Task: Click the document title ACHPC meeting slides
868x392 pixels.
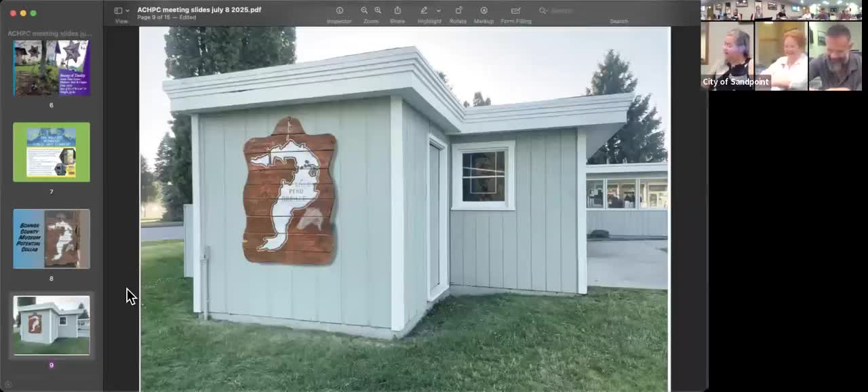Action: pos(199,9)
